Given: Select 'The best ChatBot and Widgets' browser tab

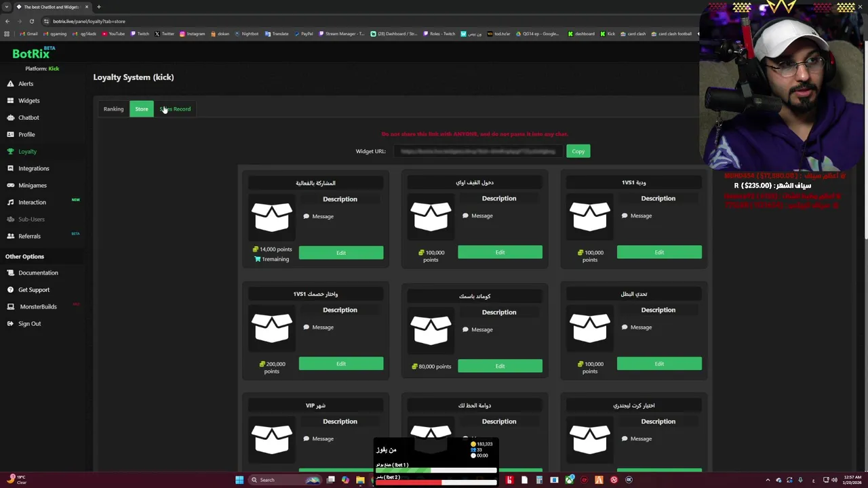Looking at the screenshot, I should (52, 7).
